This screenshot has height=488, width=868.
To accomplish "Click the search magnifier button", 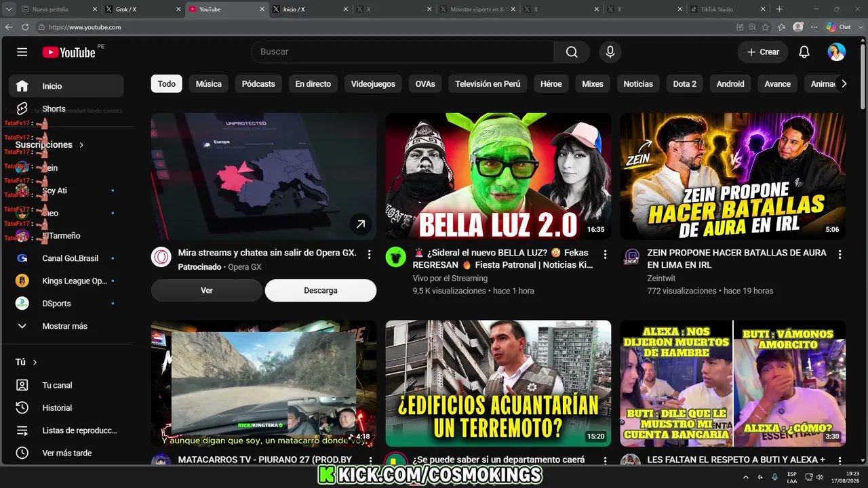I will 572,52.
